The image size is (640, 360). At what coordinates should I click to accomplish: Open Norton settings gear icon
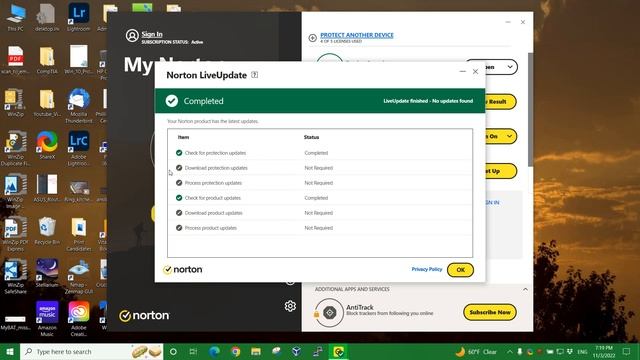click(x=290, y=306)
